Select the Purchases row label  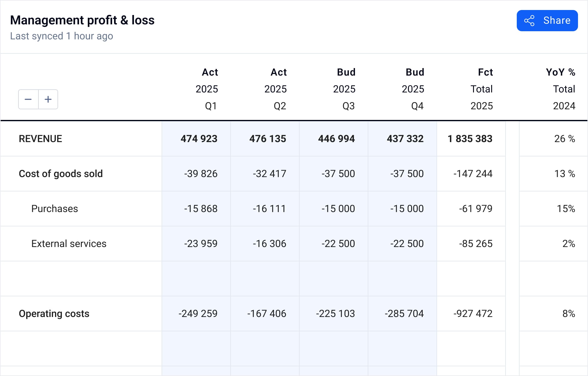click(x=55, y=209)
